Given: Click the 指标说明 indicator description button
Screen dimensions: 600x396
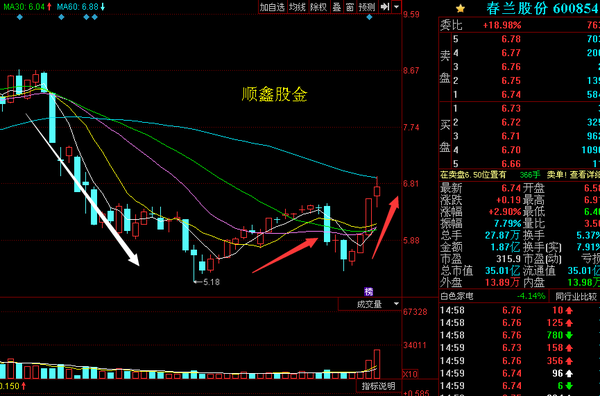Looking at the screenshot, I should 379,386.
